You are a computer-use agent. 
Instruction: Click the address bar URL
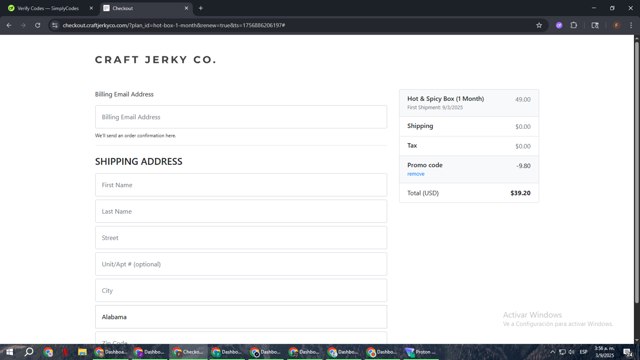pyautogui.click(x=174, y=25)
